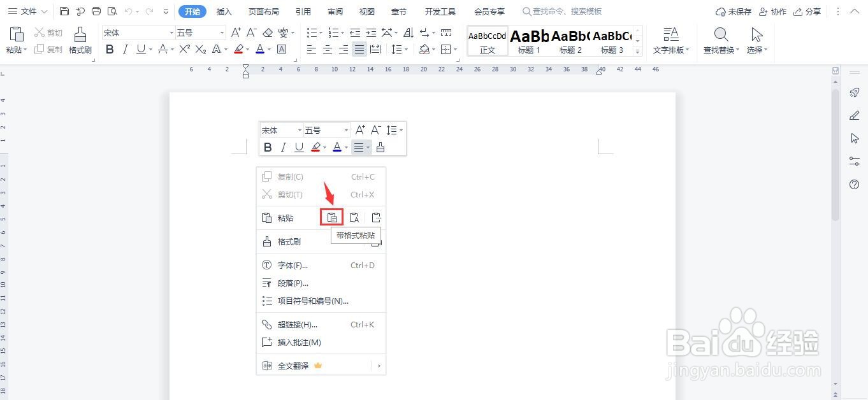Open the 文件 menu dropdown
The width and height of the screenshot is (868, 400).
coord(27,11)
